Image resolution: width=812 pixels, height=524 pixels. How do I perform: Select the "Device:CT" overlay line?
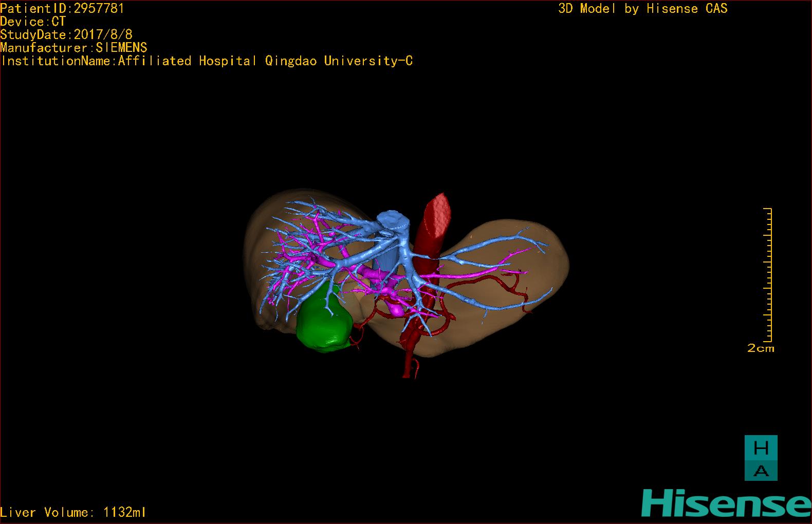pyautogui.click(x=33, y=22)
